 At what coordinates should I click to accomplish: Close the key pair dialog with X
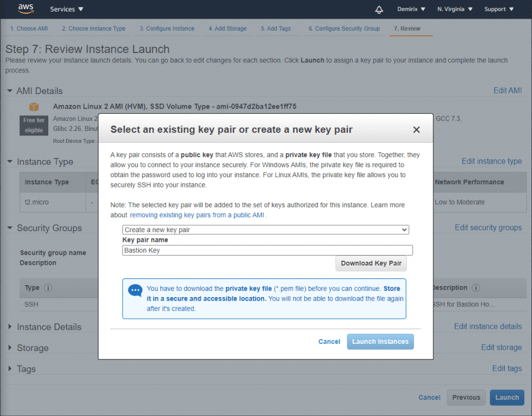416,129
